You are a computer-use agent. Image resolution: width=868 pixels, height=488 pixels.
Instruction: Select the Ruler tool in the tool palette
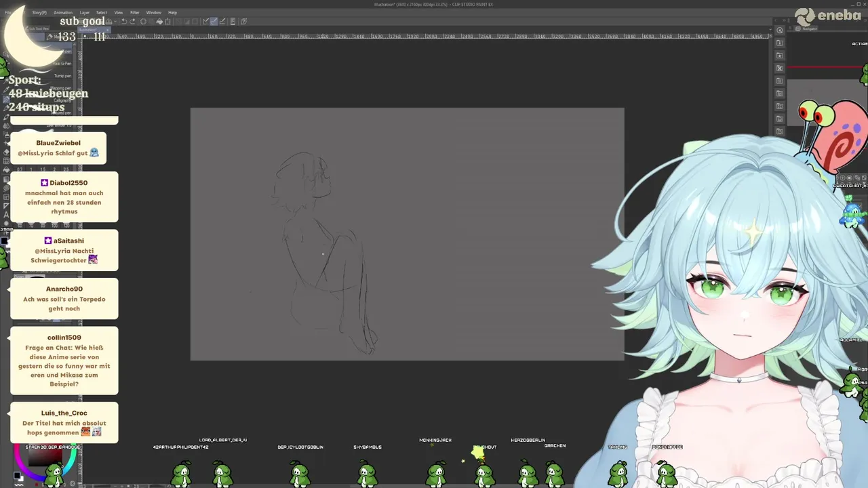point(6,205)
